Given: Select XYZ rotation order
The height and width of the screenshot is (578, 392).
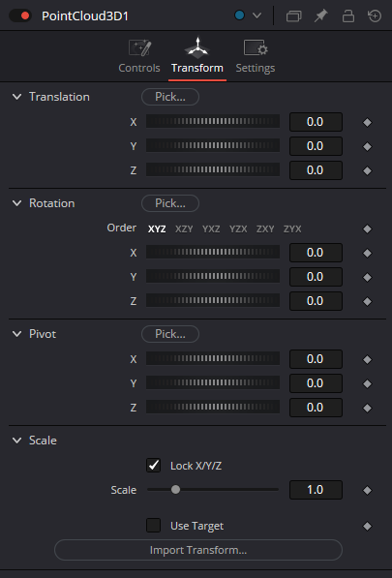Looking at the screenshot, I should (157, 228).
